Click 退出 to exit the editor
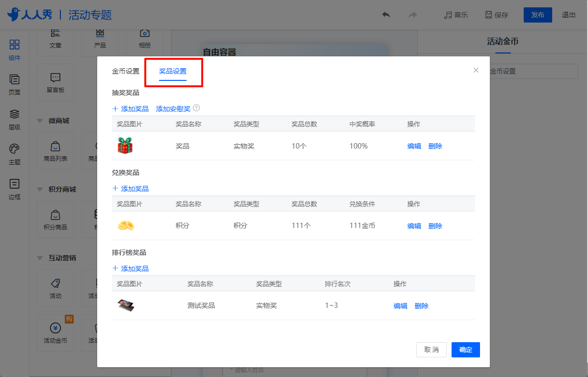 pos(568,15)
